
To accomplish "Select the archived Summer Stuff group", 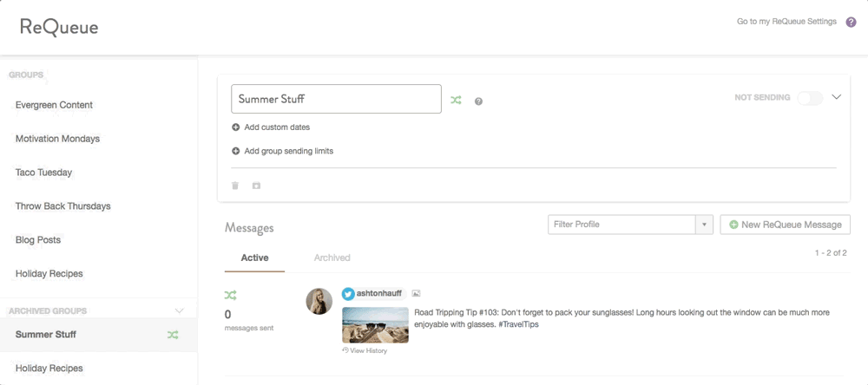I will [x=99, y=335].
